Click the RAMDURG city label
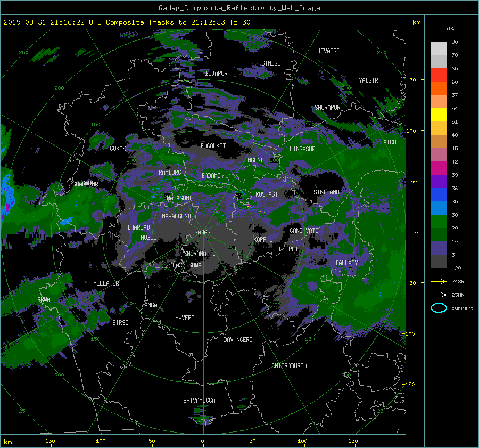Image resolution: width=479 pixels, height=448 pixels. coord(170,173)
